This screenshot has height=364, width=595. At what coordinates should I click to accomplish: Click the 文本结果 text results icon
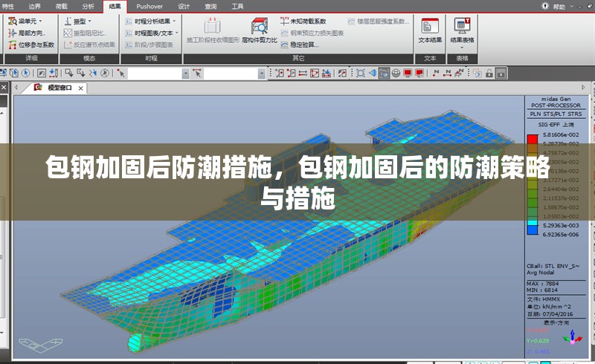tap(430, 30)
